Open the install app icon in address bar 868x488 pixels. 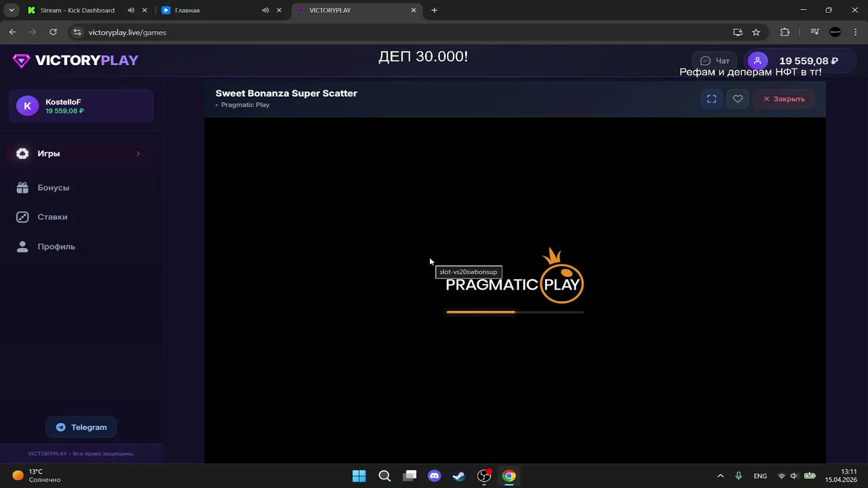pos(738,32)
